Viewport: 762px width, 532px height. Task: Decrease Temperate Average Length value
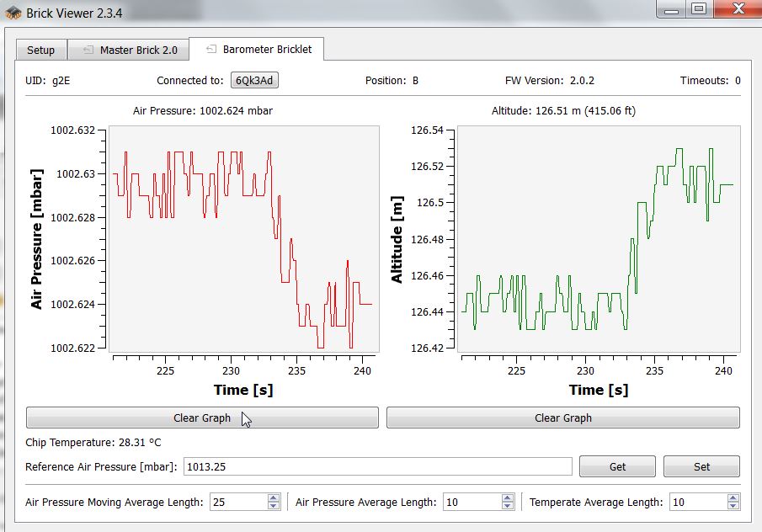point(733,506)
